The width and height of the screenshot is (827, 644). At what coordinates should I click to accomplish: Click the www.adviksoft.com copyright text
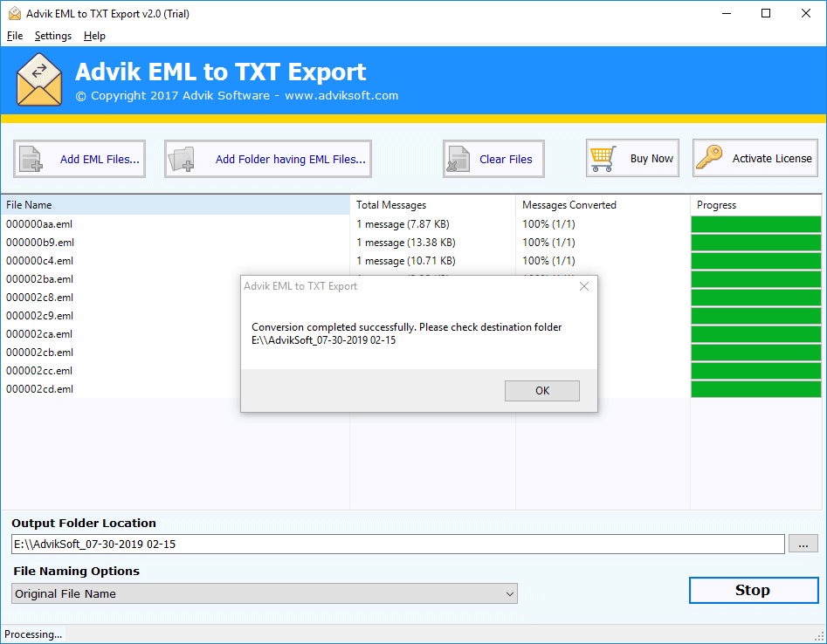[341, 96]
